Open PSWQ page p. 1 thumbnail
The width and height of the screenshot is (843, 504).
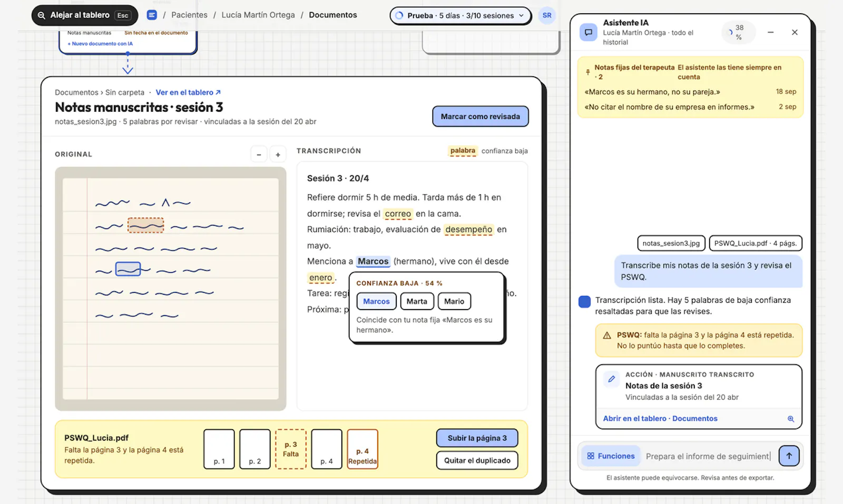tap(219, 449)
